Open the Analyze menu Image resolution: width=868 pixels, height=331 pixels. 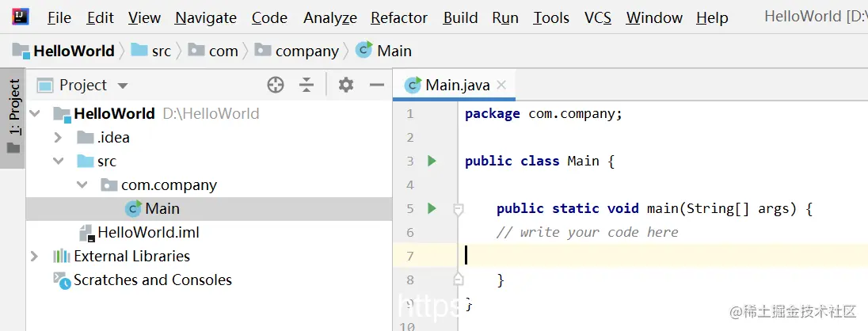pos(330,17)
